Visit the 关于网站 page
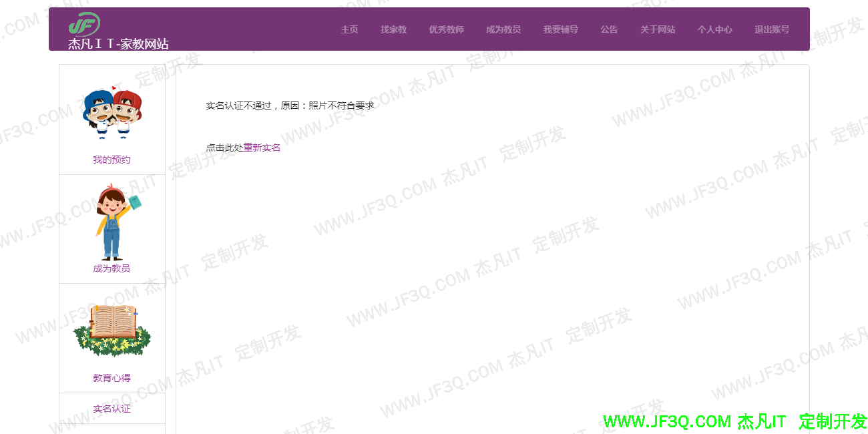This screenshot has height=434, width=868. pos(658,29)
